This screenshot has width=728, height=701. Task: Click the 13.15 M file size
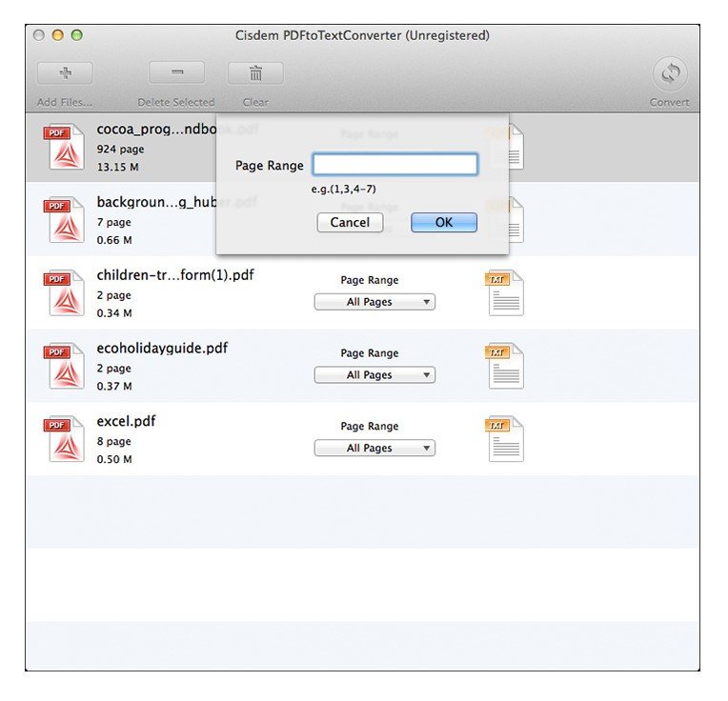(x=118, y=167)
